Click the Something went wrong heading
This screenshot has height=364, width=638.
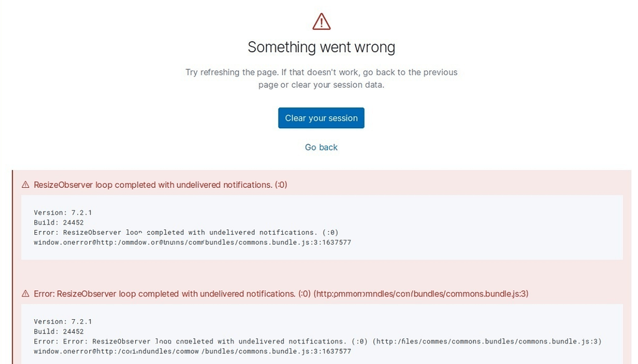(321, 47)
